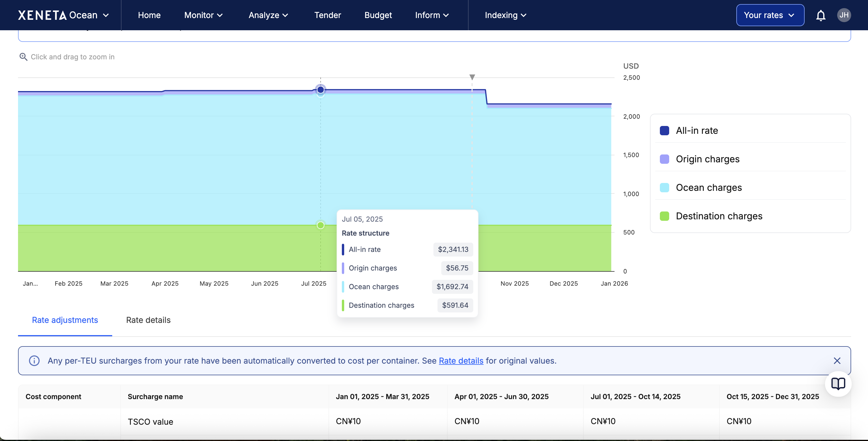Click the Xeneta logo
Image resolution: width=868 pixels, height=441 pixels.
42,15
